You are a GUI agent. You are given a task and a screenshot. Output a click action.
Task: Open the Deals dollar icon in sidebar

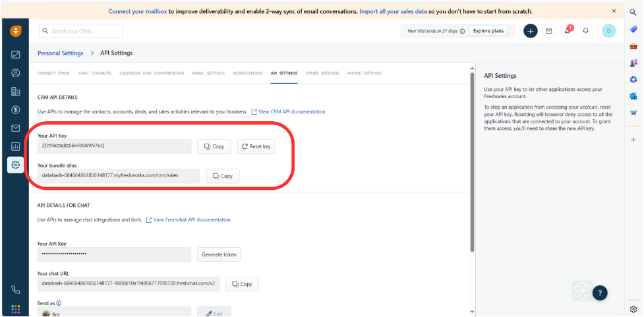[x=16, y=109]
